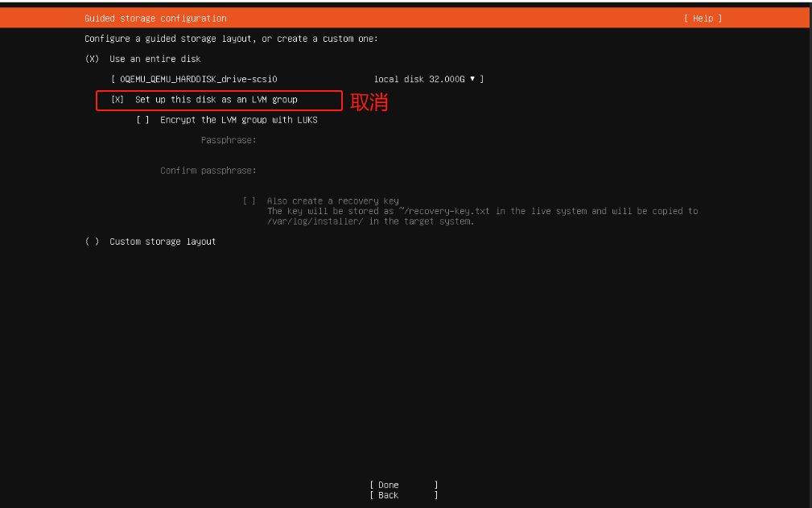Go back with the Back button
This screenshot has width=812, height=508.
pos(389,495)
